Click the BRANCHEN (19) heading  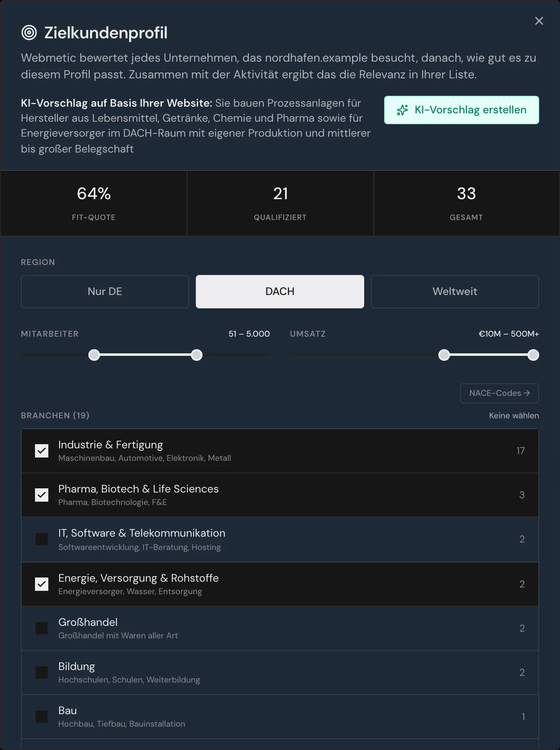coord(55,415)
